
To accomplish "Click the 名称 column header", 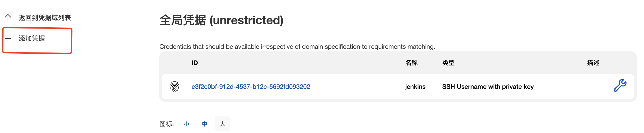I will [411, 63].
